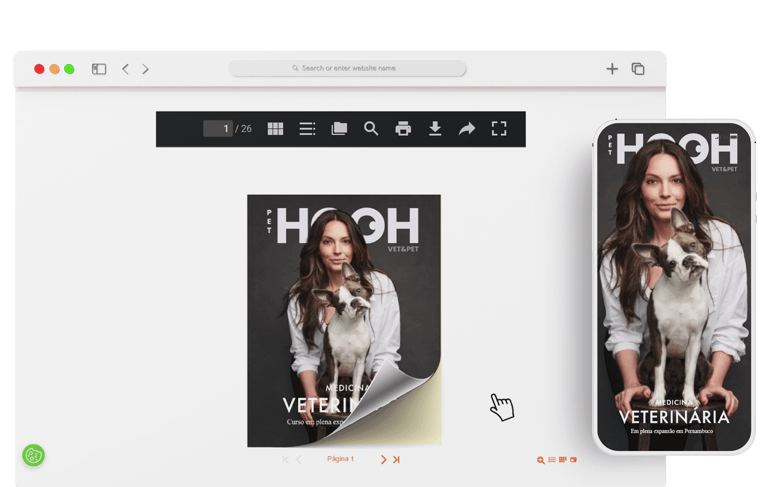Download the magazine with the download icon

[435, 128]
